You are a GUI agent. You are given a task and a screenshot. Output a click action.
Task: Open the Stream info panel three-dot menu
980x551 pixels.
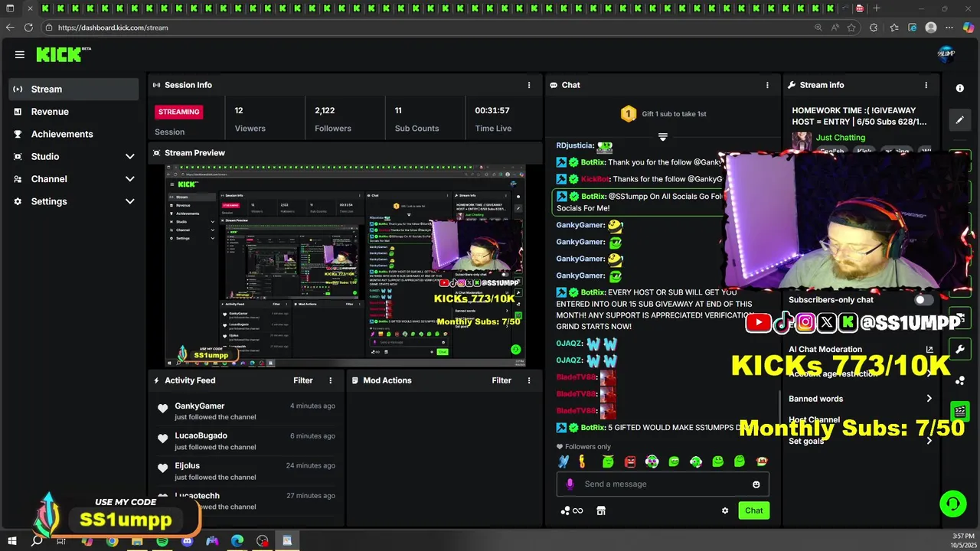point(926,85)
